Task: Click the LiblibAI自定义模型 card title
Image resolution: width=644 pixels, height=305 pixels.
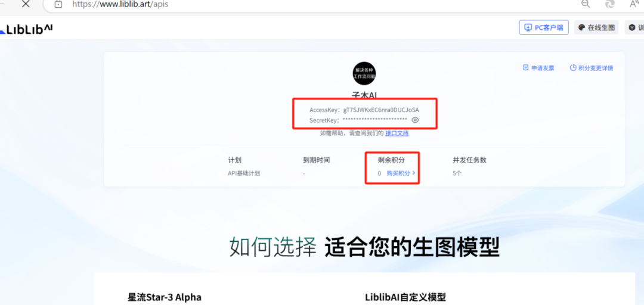Action: [x=405, y=297]
